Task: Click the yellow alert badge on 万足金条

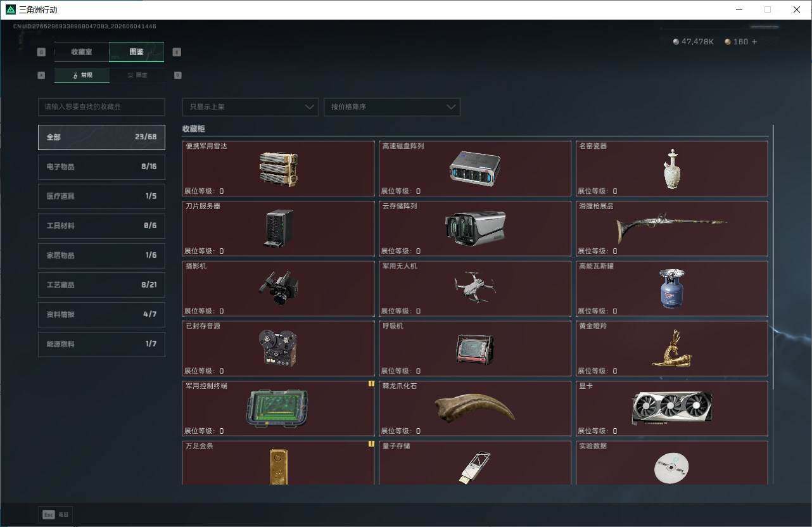Action: pyautogui.click(x=371, y=444)
